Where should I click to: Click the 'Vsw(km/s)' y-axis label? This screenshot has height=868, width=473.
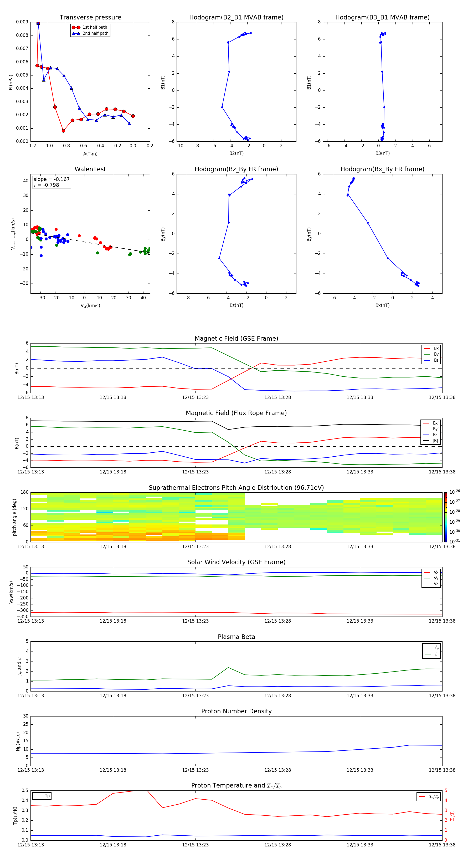tap(11, 592)
